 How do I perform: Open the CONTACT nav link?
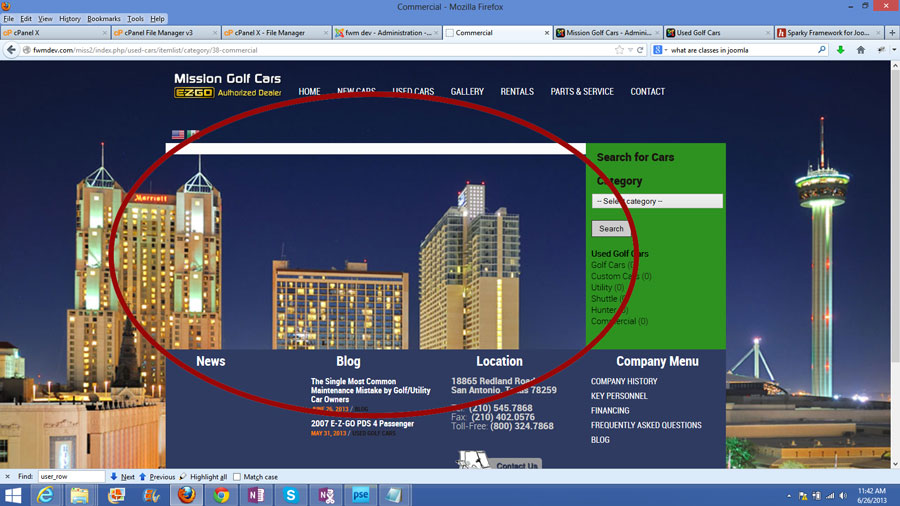click(x=647, y=91)
